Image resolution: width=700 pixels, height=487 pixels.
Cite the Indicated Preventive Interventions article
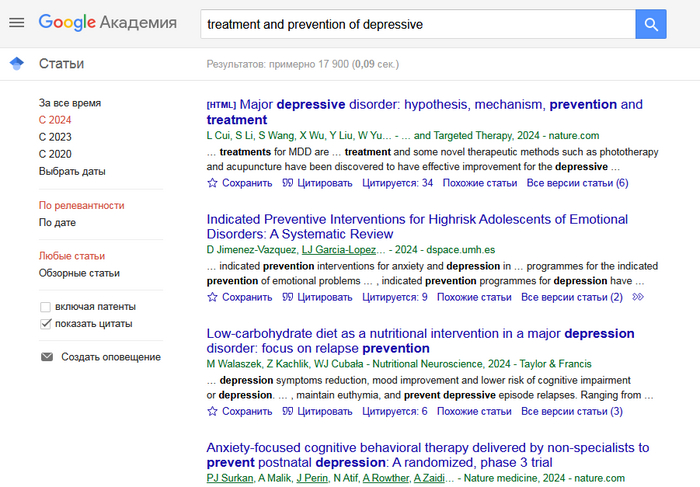coord(317,297)
